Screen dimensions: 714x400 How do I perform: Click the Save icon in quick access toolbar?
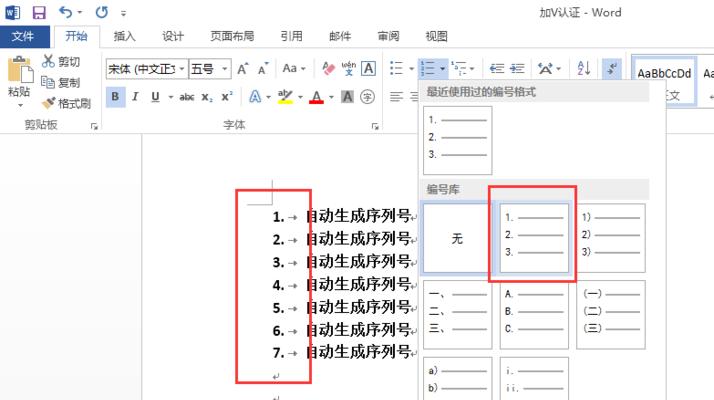point(39,13)
